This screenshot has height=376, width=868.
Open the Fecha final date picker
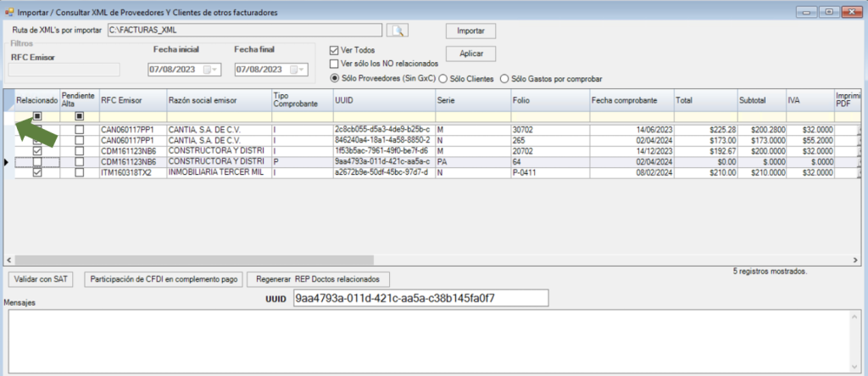298,70
